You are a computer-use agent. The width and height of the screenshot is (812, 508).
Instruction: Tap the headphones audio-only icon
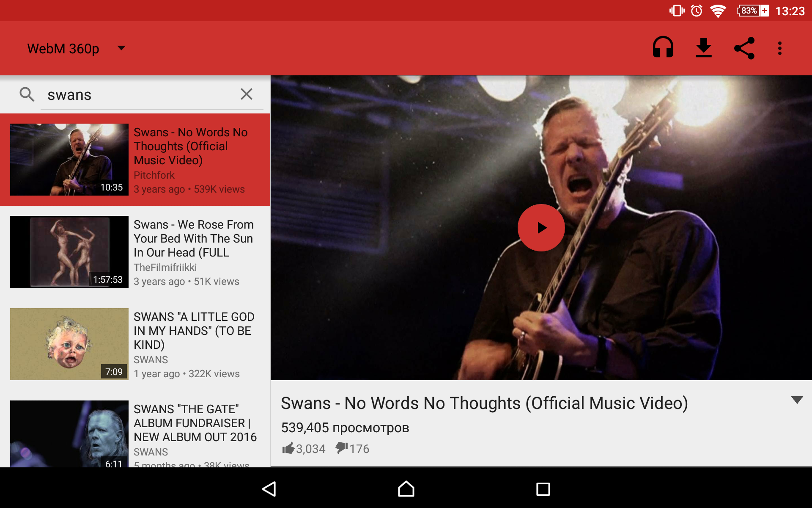(x=663, y=48)
